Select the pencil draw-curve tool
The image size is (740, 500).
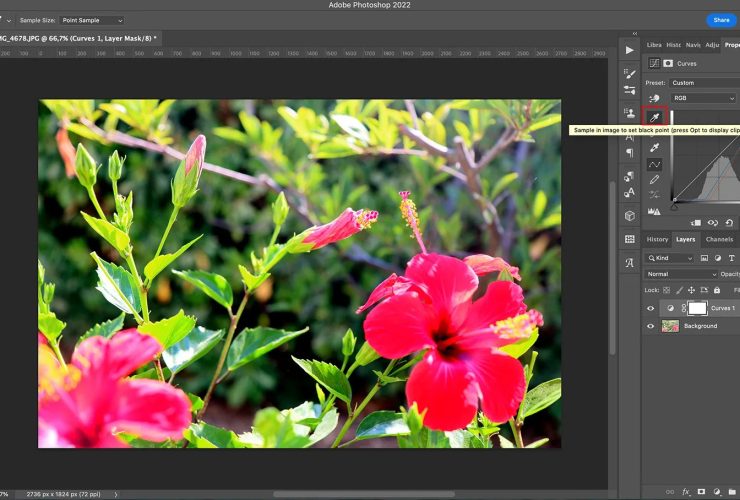click(x=655, y=180)
